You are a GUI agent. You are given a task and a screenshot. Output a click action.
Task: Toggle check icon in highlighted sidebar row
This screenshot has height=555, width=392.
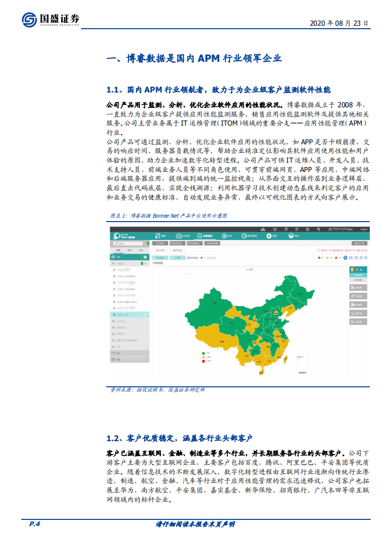tap(145, 315)
